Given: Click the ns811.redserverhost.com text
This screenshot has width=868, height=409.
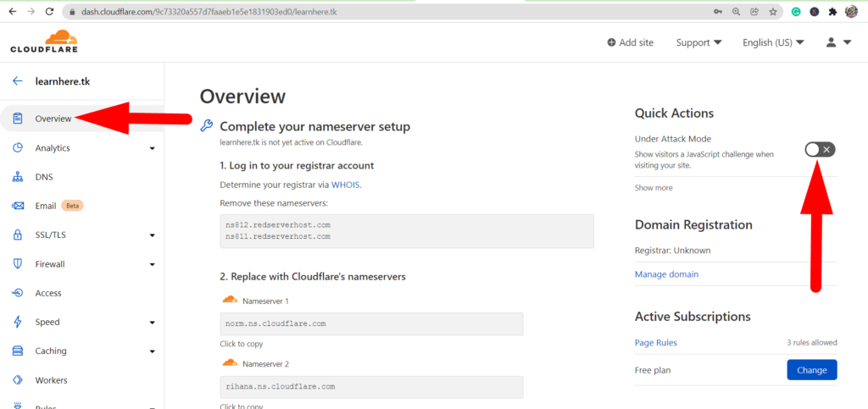Looking at the screenshot, I should (x=278, y=236).
